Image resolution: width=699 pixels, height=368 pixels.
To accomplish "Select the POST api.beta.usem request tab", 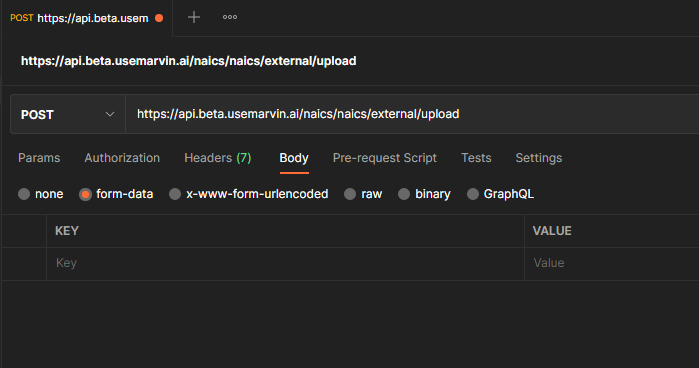I will coord(86,18).
